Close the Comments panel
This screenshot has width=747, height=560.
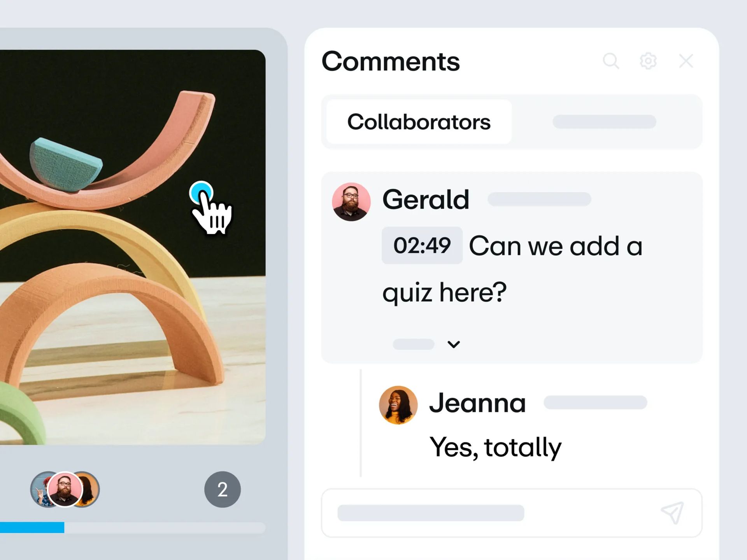point(686,61)
